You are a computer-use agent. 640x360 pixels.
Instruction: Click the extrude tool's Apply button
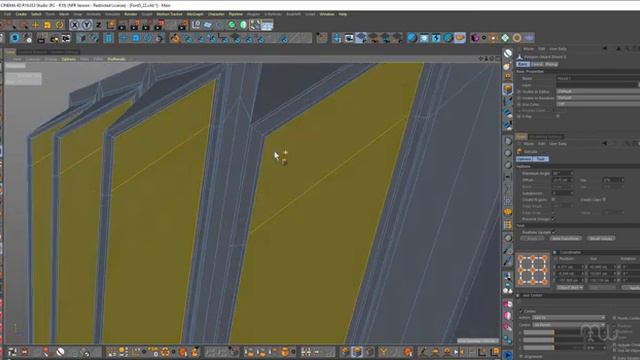pyautogui.click(x=532, y=238)
